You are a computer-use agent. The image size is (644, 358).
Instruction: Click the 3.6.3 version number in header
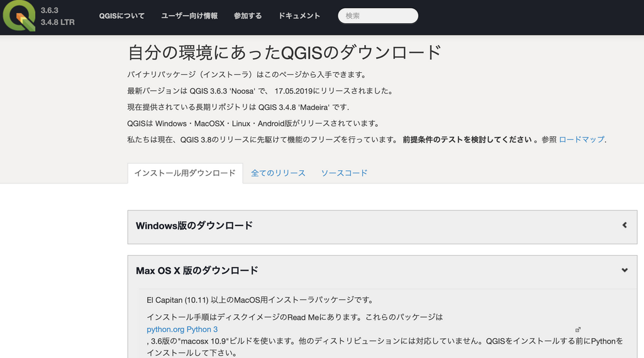tap(50, 11)
